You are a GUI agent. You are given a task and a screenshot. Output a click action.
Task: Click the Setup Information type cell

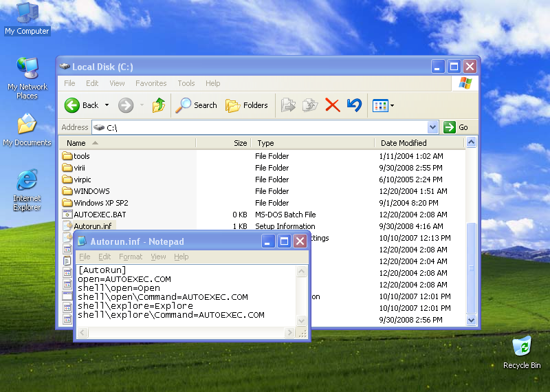coord(285,226)
